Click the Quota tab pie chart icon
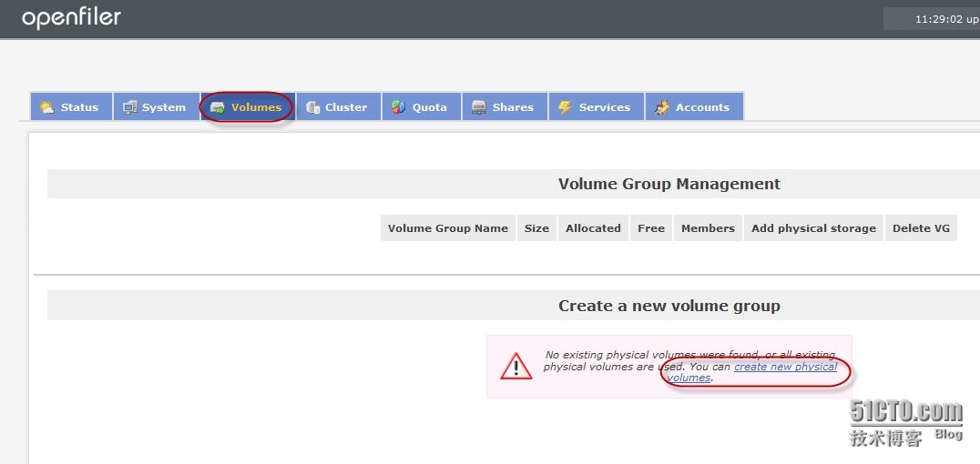This screenshot has width=980, height=464. click(x=398, y=107)
